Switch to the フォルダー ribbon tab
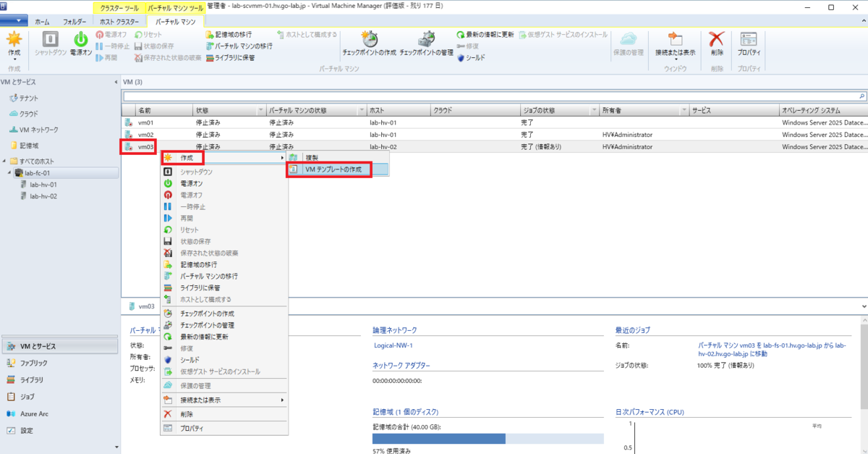The height and width of the screenshot is (454, 868). (x=75, y=22)
